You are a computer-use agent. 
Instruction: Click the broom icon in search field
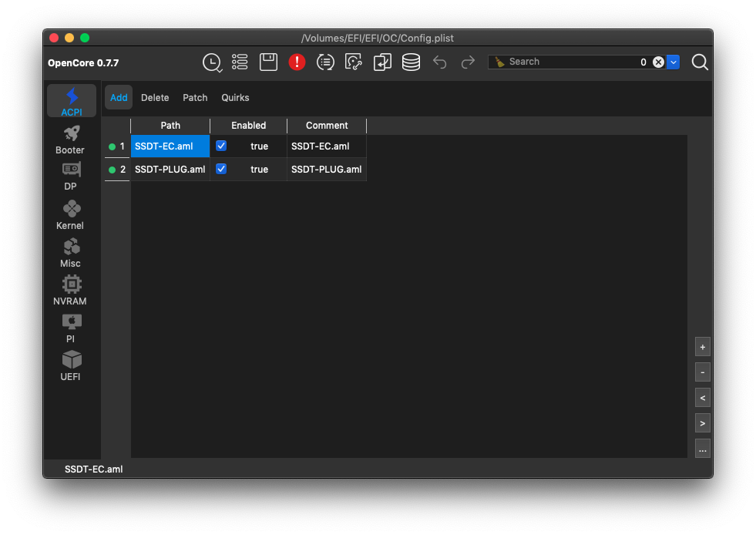click(500, 62)
